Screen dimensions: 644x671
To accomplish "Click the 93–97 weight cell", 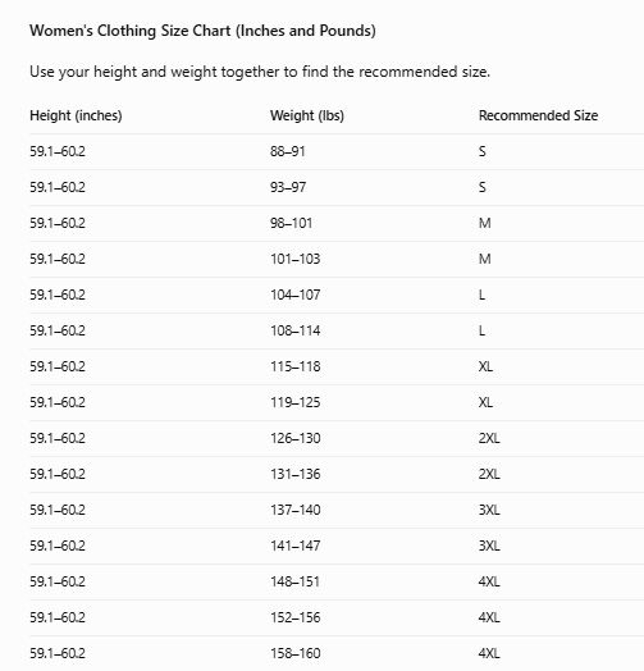I will pos(288,188).
